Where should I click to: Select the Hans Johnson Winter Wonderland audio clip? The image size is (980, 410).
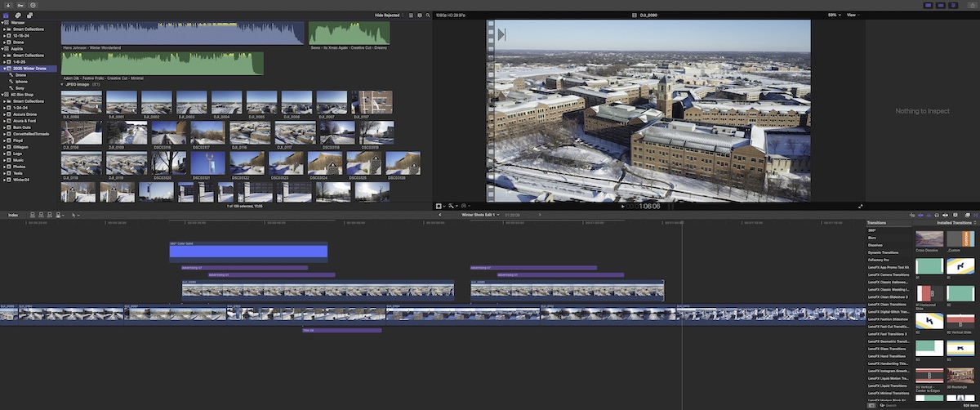[183, 33]
